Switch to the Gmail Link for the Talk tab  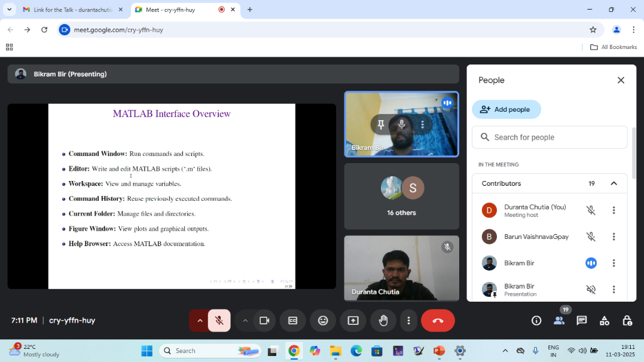pyautogui.click(x=72, y=10)
